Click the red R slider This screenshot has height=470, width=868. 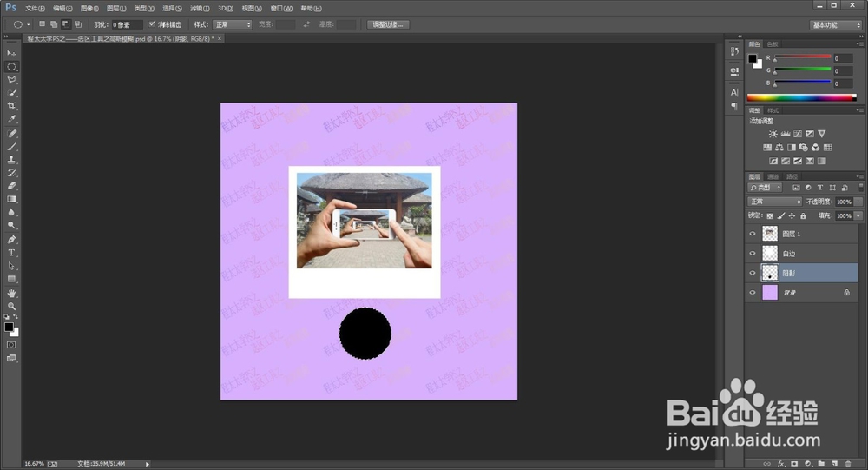803,57
